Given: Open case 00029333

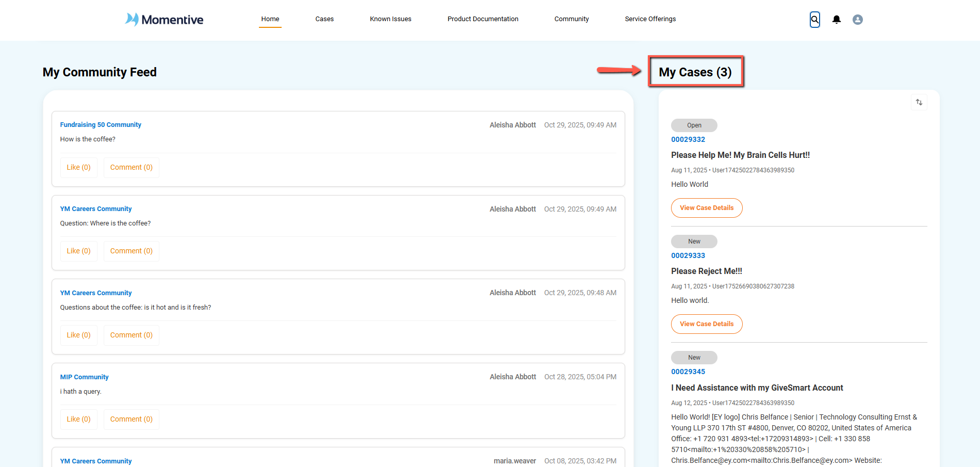Looking at the screenshot, I should 688,255.
